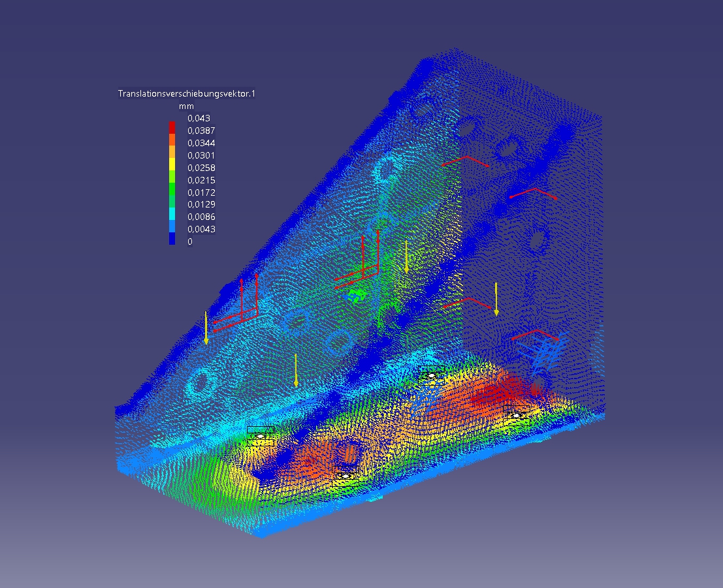Click the 0,0258 legend value
The width and height of the screenshot is (723, 588).
[x=201, y=168]
